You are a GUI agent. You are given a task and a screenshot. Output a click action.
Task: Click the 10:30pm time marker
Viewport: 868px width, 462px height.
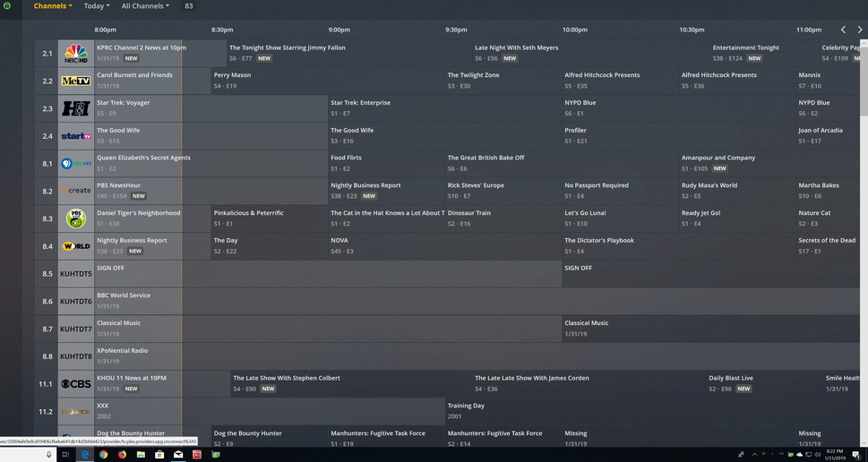(x=692, y=30)
